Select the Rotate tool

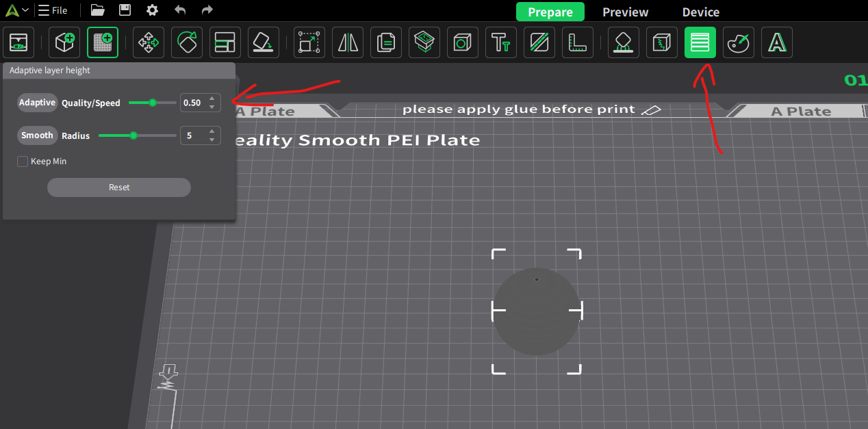[187, 42]
